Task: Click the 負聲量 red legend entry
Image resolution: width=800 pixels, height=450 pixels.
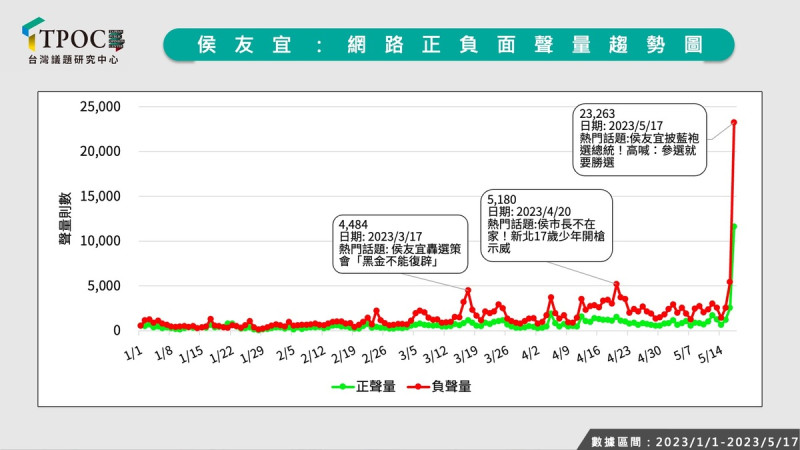Action: (439, 387)
